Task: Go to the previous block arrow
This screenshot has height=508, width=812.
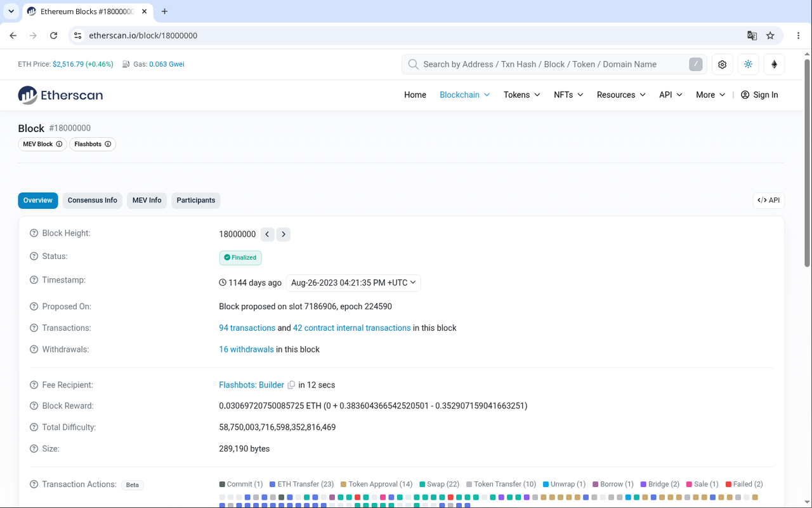Action: (x=268, y=234)
